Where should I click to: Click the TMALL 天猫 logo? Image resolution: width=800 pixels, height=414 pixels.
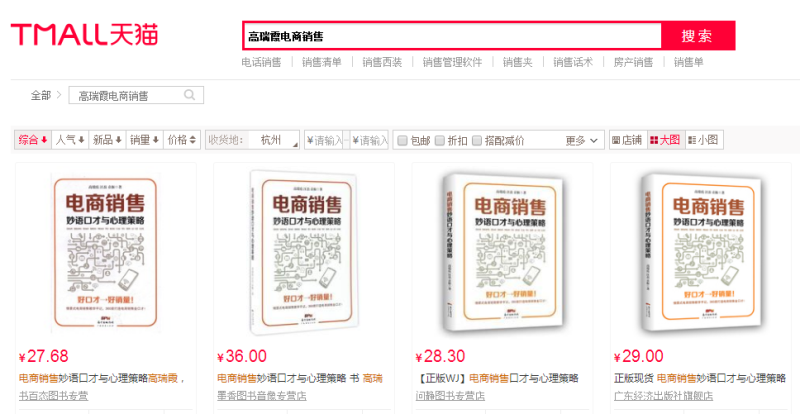(84, 35)
